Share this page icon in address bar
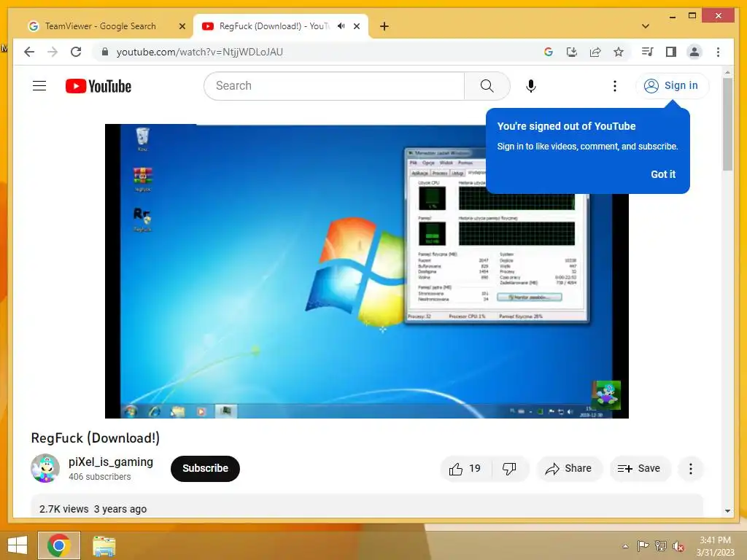The image size is (747, 560). tap(595, 52)
